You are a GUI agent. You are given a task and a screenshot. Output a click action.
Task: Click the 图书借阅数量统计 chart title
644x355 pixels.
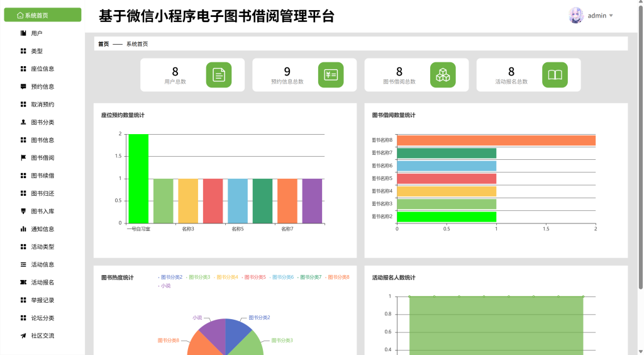394,115
